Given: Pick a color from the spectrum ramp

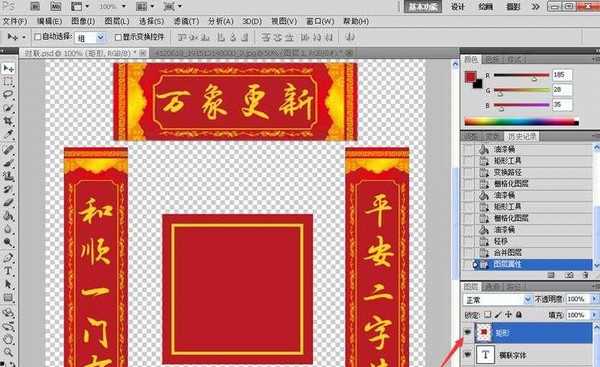Looking at the screenshot, I should click(x=521, y=122).
